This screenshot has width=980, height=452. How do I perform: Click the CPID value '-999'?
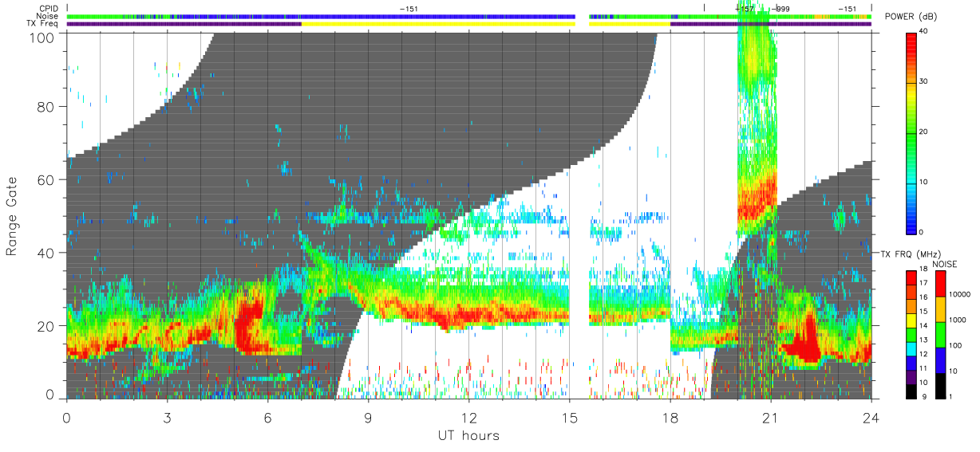click(780, 9)
